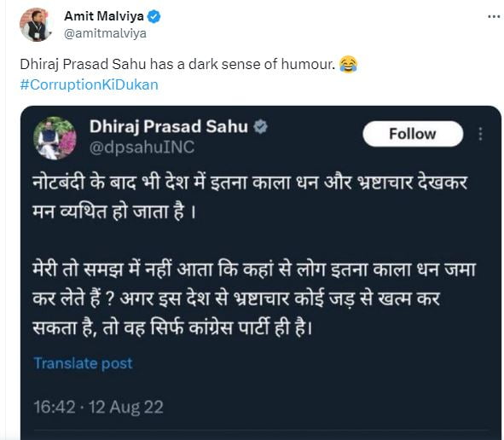This screenshot has width=504, height=440.
Task: Open the three-dot more menu on tweet
Action: (x=494, y=17)
